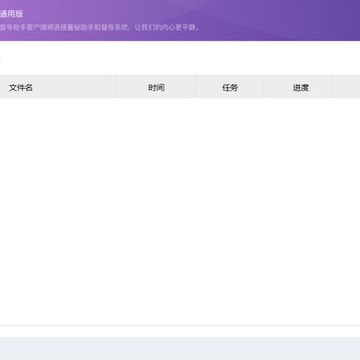Select the 时间 column header

click(156, 87)
